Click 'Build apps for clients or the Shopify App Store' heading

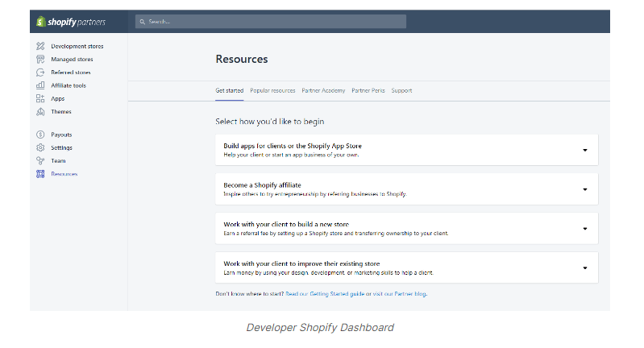[293, 146]
